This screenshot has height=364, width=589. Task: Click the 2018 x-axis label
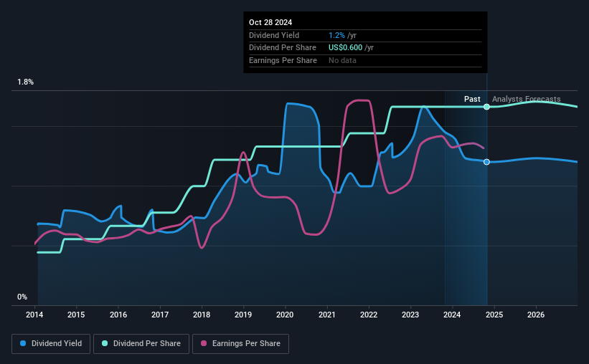(202, 315)
